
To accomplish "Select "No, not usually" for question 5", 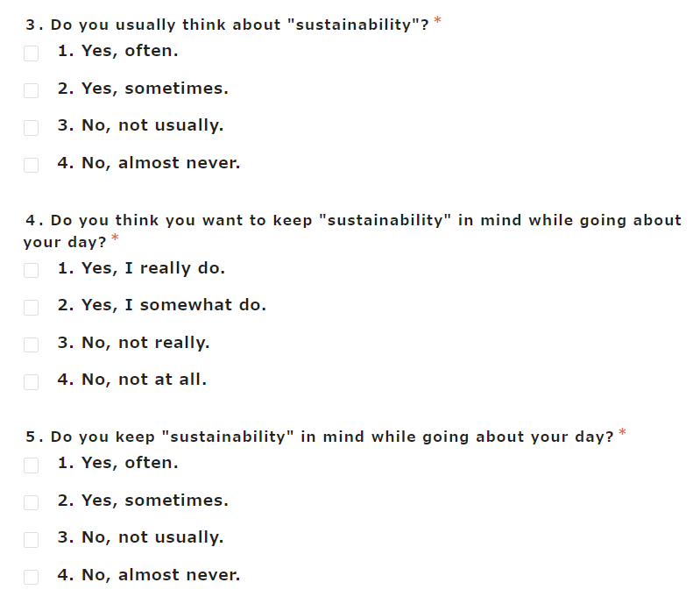I will [x=31, y=539].
